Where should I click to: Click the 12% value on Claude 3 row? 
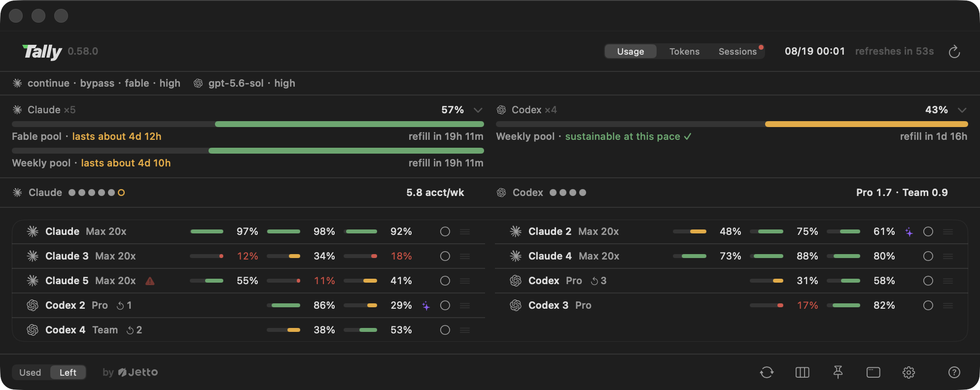tap(247, 256)
